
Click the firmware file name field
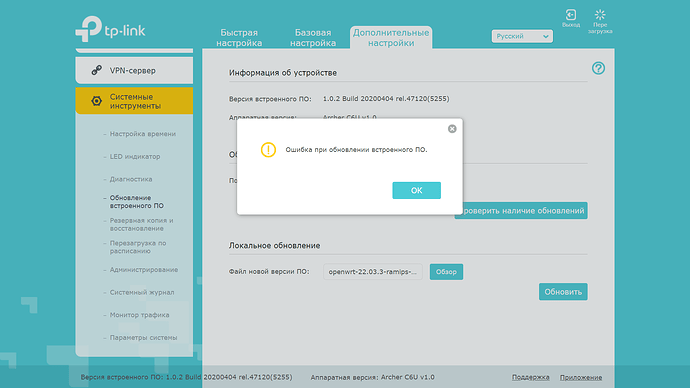point(373,272)
